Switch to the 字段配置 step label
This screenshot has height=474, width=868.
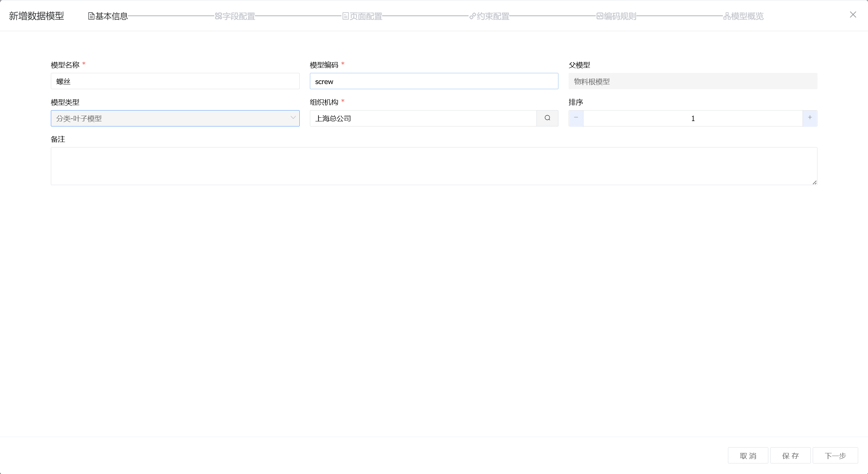pos(239,16)
